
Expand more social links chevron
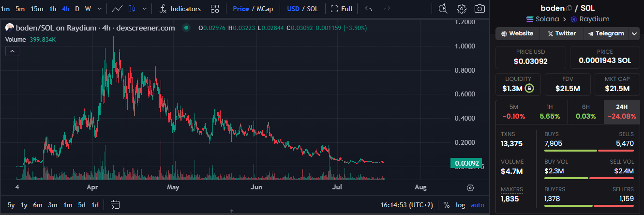[x=634, y=34]
